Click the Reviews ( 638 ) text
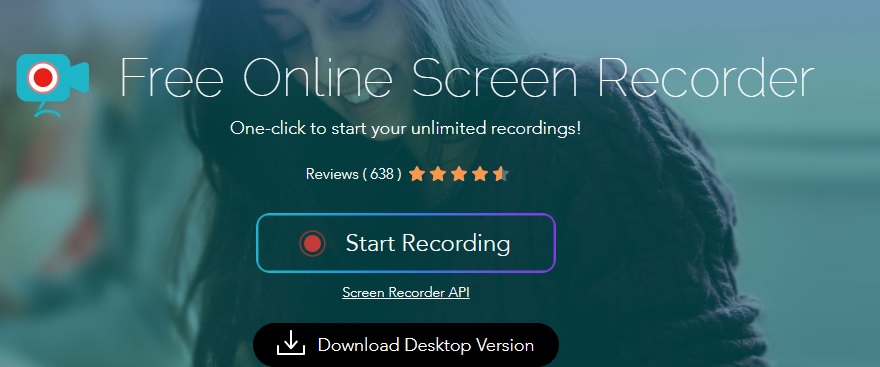 pyautogui.click(x=354, y=174)
